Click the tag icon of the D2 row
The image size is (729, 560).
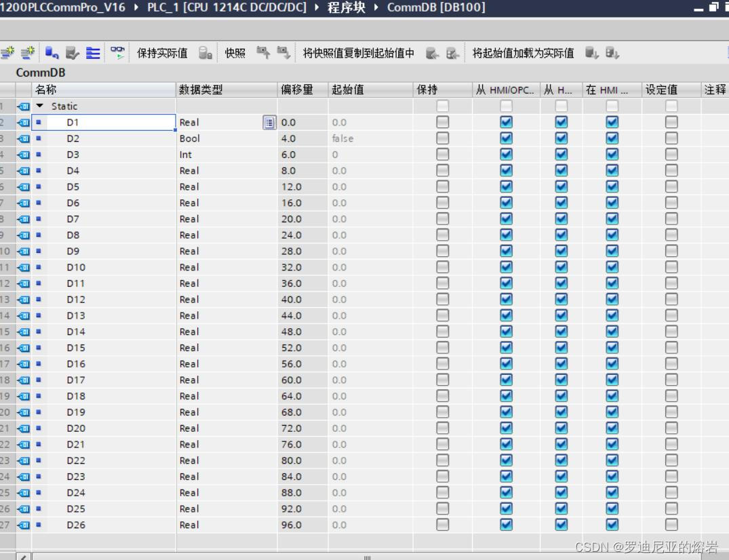pyautogui.click(x=23, y=138)
